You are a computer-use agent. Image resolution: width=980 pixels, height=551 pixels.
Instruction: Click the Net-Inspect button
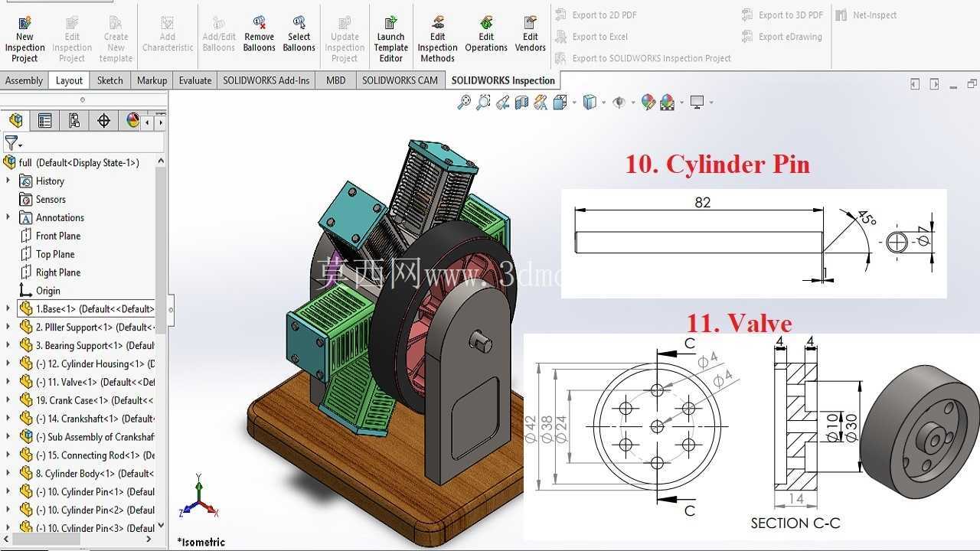click(x=866, y=15)
